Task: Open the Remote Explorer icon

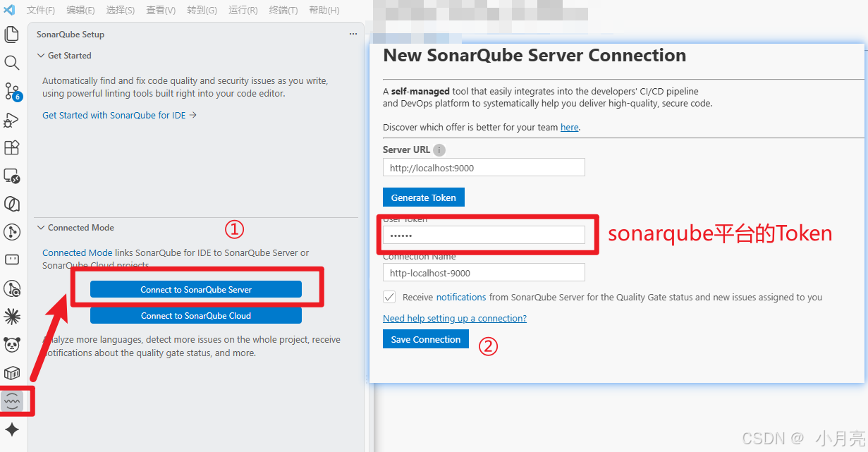Action: pos(12,176)
